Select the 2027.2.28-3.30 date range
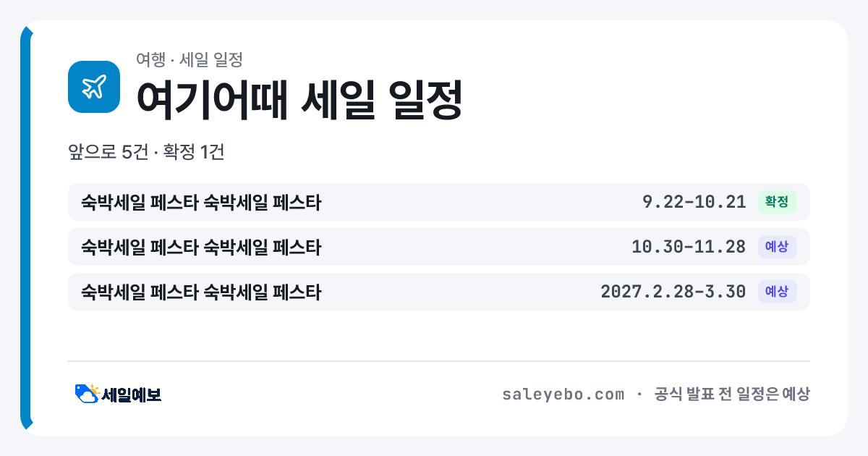The image size is (868, 456). [673, 292]
